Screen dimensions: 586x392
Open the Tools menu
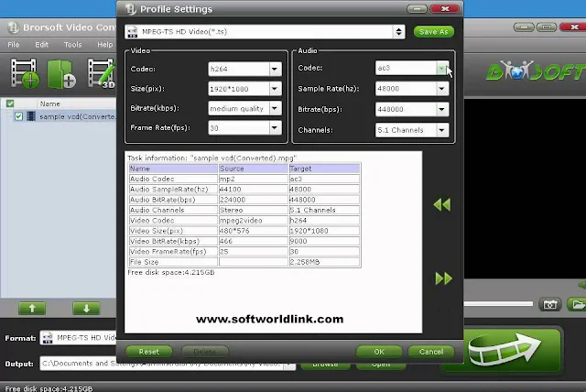click(72, 45)
